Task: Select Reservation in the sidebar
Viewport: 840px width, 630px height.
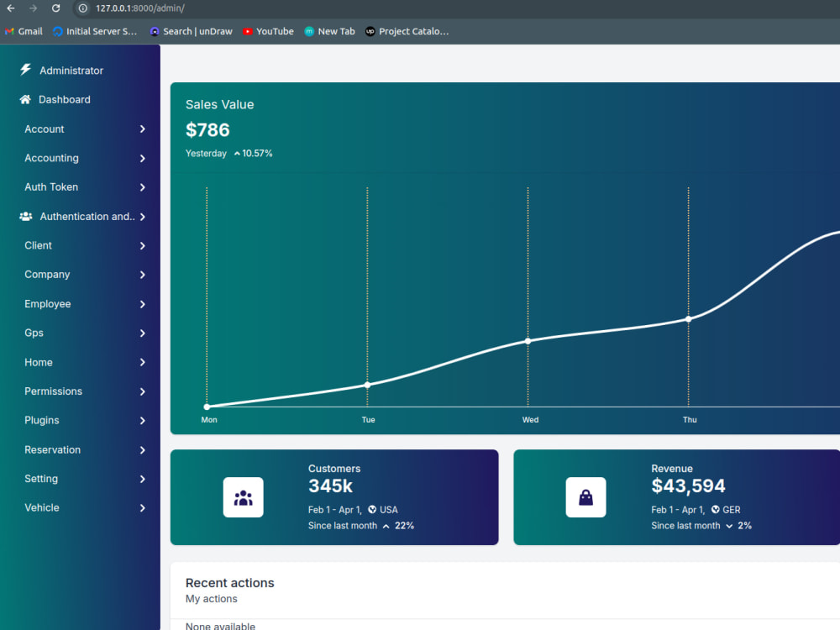Action: pyautogui.click(x=52, y=449)
